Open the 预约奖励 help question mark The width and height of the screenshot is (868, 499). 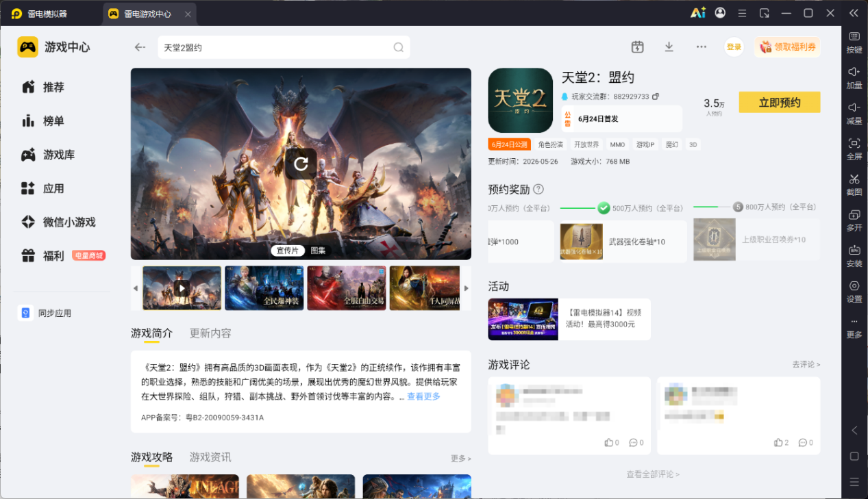pyautogui.click(x=538, y=189)
